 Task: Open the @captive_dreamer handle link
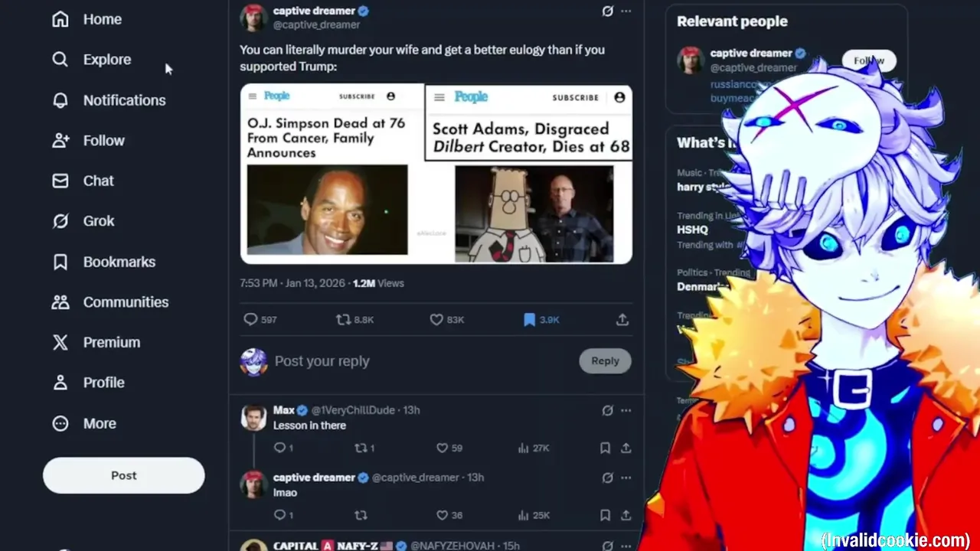(x=316, y=24)
